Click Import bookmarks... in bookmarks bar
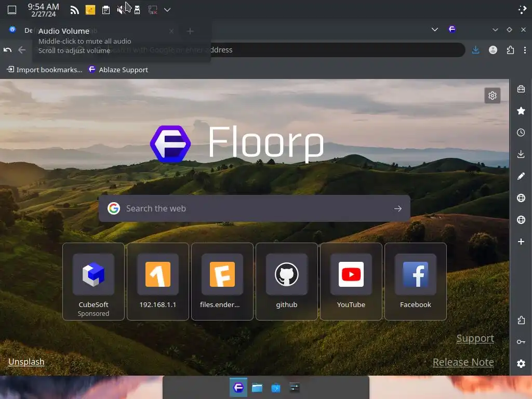532x399 pixels. click(45, 70)
